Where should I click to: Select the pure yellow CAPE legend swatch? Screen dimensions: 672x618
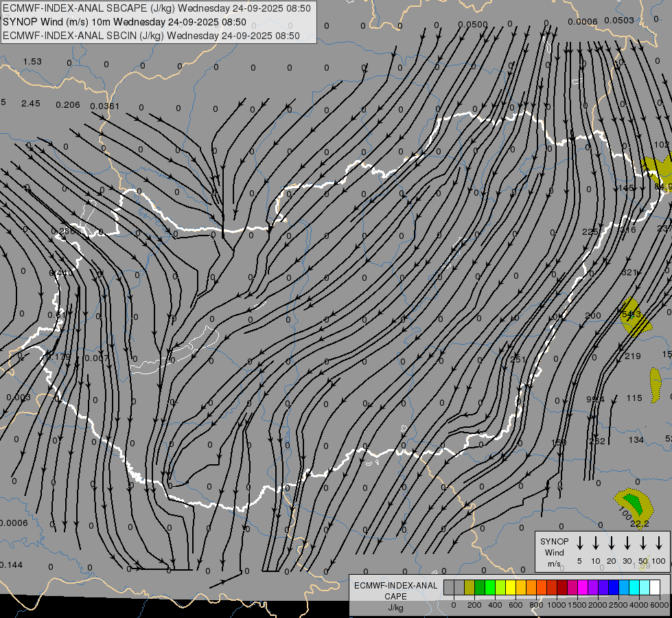(511, 587)
